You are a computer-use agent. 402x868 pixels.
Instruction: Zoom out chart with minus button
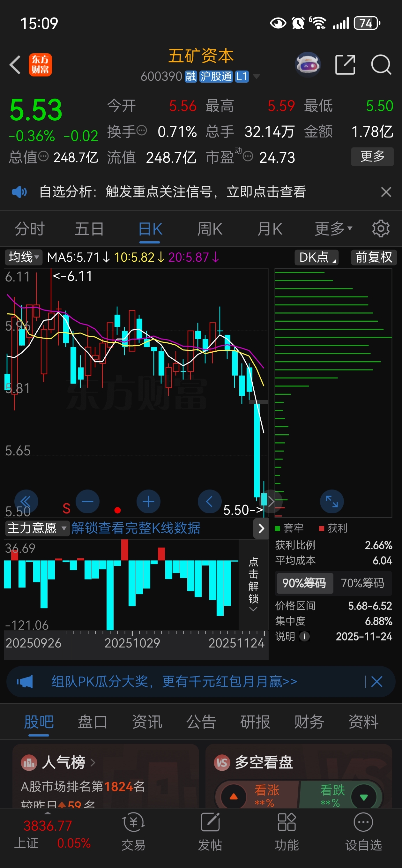pos(88,501)
